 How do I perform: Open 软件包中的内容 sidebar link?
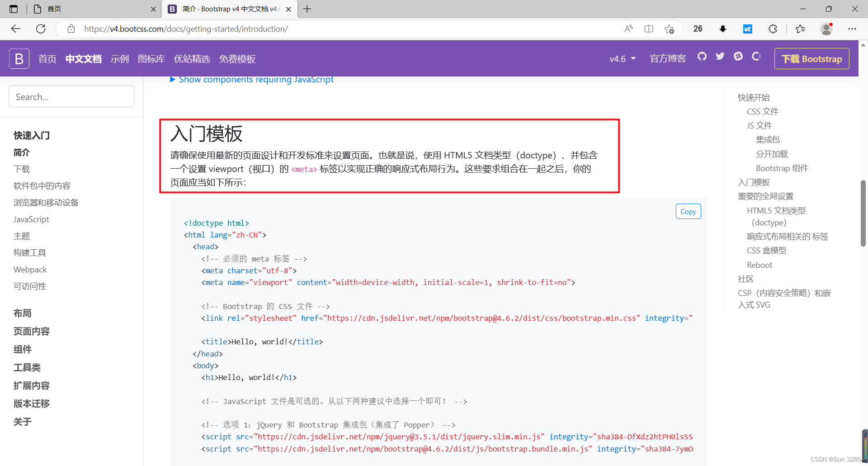pos(42,186)
